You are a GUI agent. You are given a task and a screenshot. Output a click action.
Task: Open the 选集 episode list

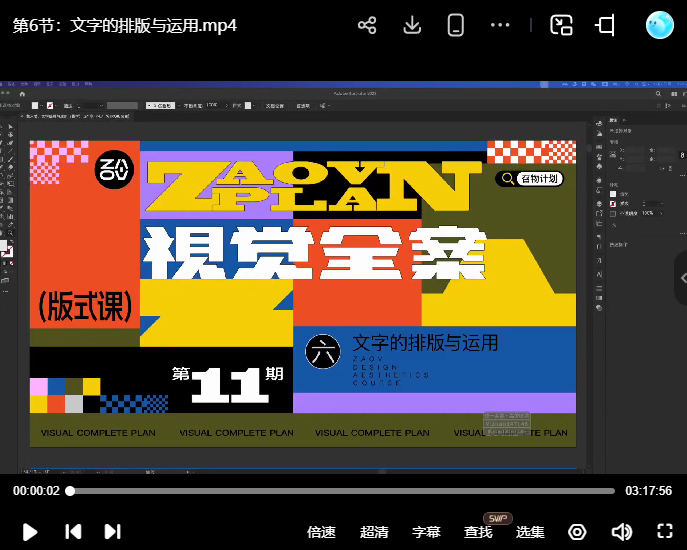(x=530, y=532)
